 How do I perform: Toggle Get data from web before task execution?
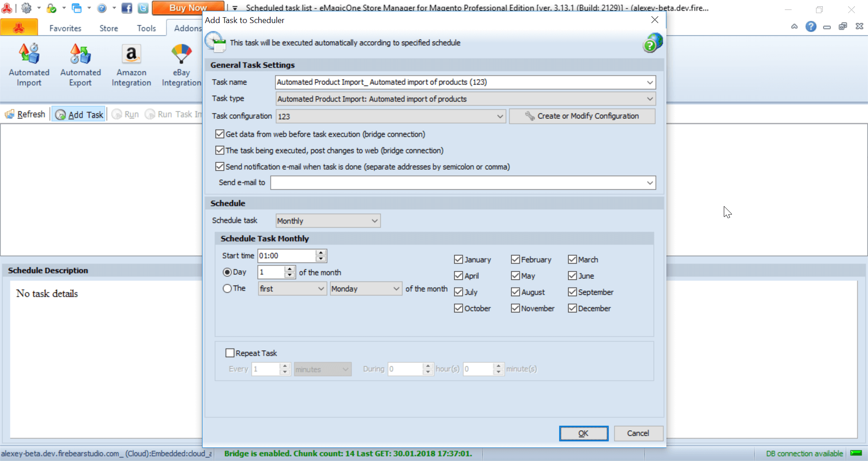220,134
